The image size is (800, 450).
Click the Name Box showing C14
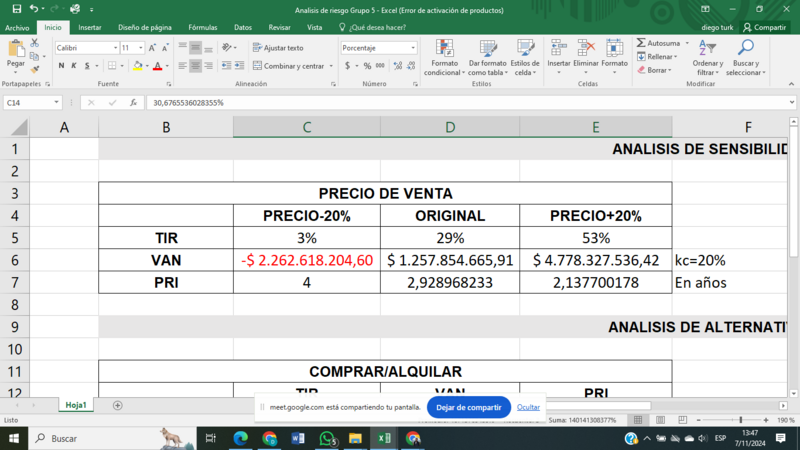pyautogui.click(x=30, y=102)
